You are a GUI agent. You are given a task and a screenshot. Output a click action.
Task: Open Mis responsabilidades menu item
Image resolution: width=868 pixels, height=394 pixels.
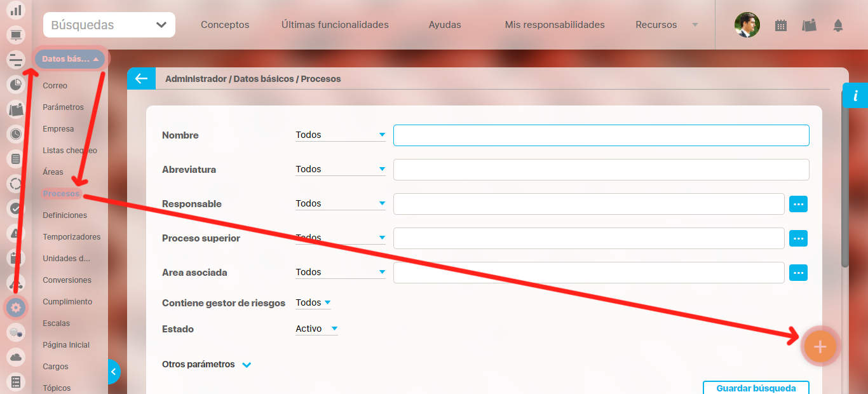click(554, 25)
